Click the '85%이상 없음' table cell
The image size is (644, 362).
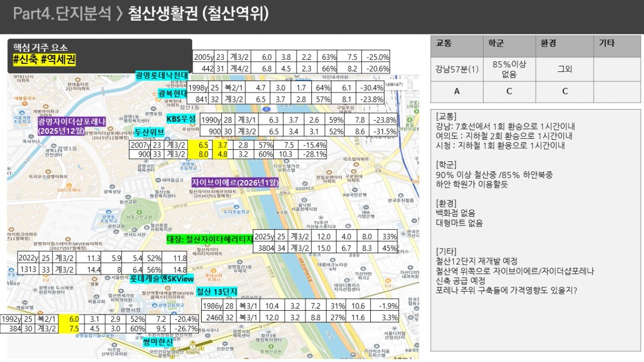coord(509,69)
